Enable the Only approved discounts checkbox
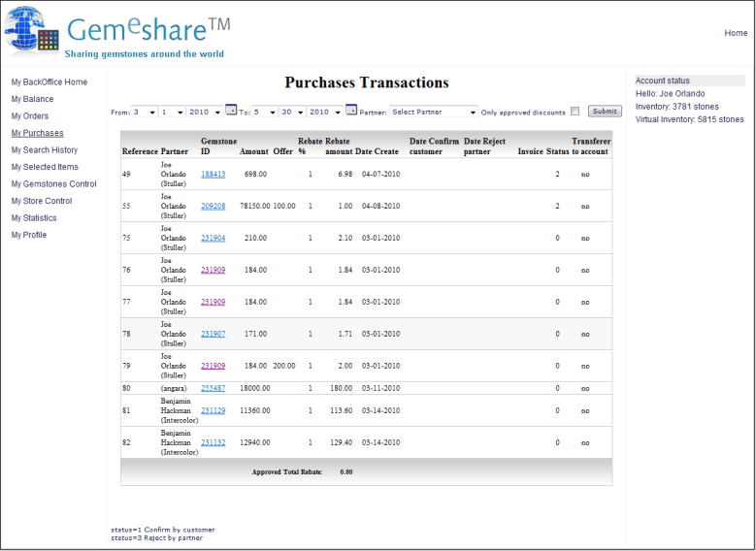756x551 pixels. 575,112
